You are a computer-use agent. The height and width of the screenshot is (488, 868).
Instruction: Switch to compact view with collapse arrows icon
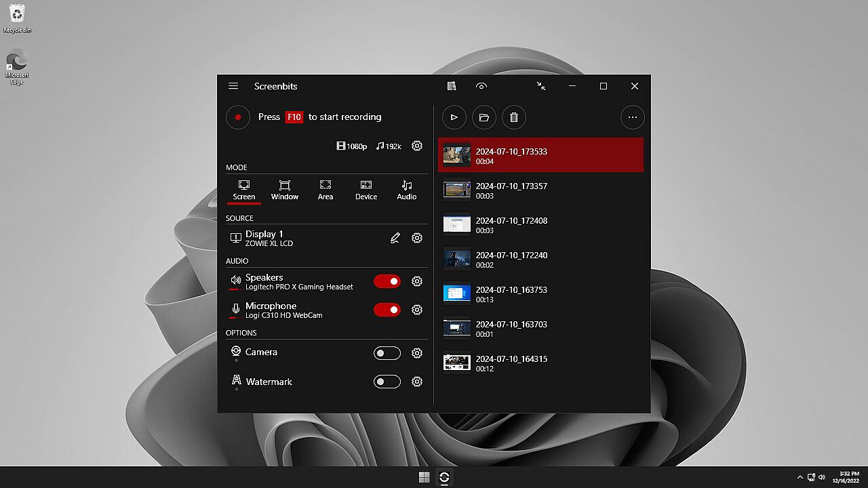pyautogui.click(x=541, y=86)
